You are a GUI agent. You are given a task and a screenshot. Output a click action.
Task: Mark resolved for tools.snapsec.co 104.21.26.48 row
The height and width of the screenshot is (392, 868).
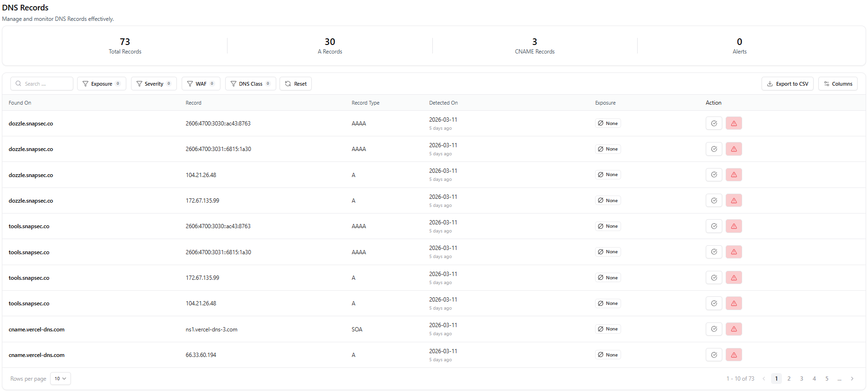point(714,303)
